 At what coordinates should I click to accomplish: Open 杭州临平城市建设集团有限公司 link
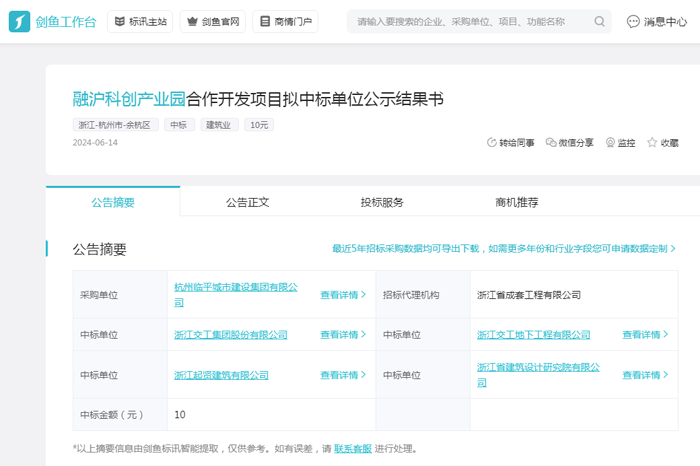(x=236, y=295)
